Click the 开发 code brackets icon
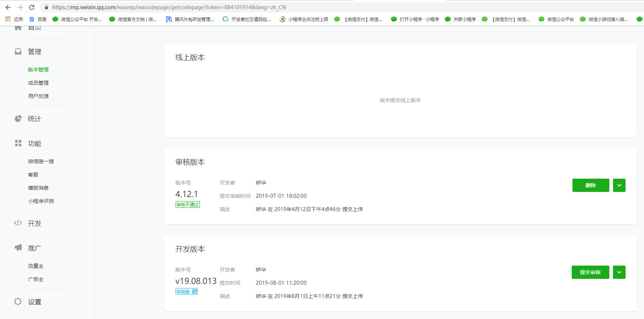644x319 pixels. click(x=18, y=223)
